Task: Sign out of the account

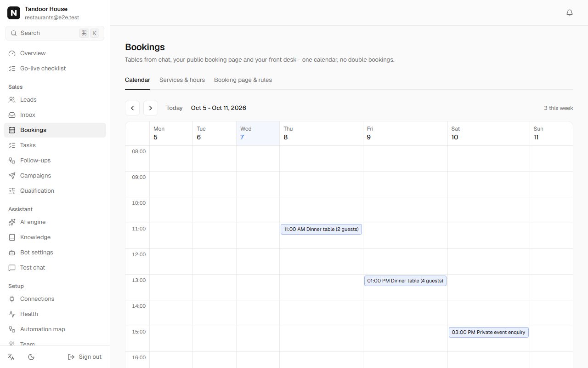Action: tap(85, 357)
